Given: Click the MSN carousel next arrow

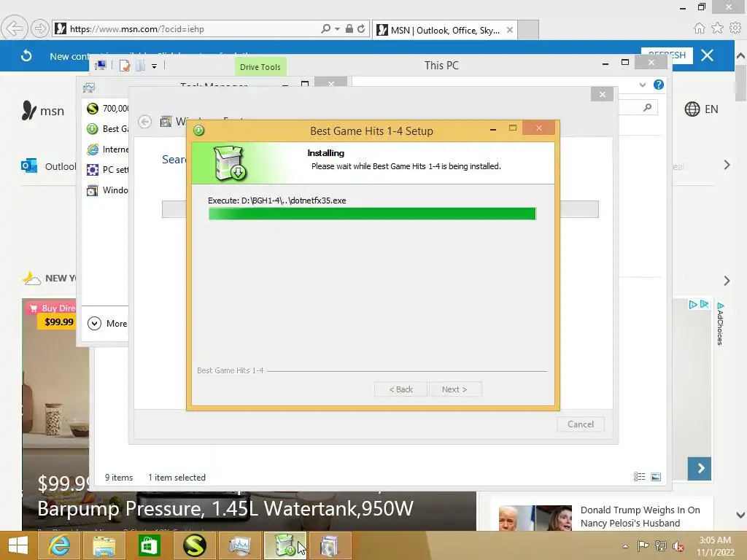Looking at the screenshot, I should [700, 468].
